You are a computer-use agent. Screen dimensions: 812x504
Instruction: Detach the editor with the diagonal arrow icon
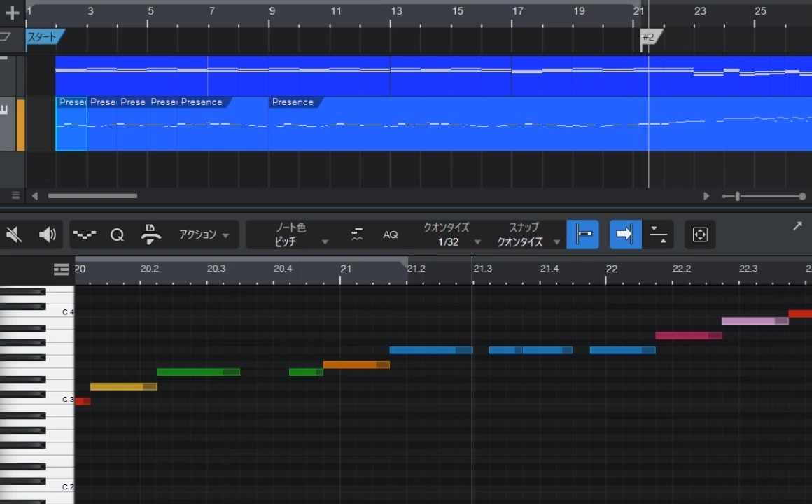(x=797, y=226)
